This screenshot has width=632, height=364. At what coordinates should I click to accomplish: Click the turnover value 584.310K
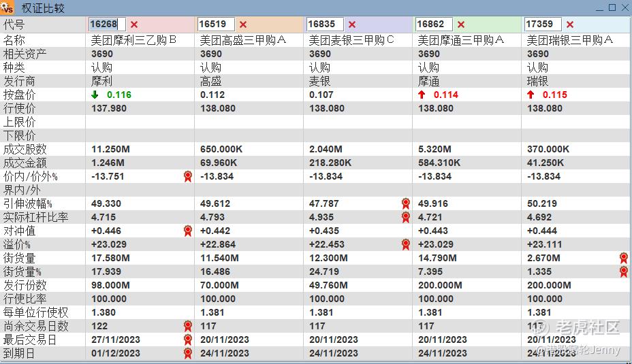pos(439,163)
